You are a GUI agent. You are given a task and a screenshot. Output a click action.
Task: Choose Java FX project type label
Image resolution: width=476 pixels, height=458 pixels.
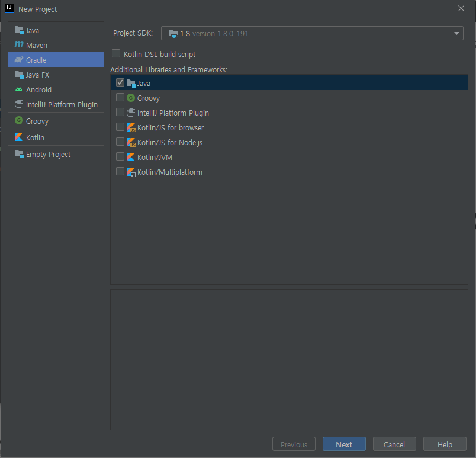coord(38,75)
